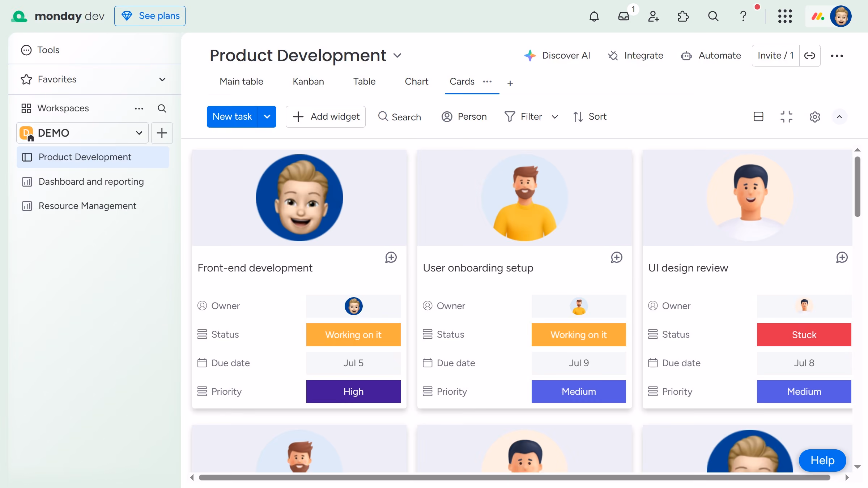Viewport: 868px width, 488px height.
Task: Expand the Filter options chevron
Action: point(555,117)
